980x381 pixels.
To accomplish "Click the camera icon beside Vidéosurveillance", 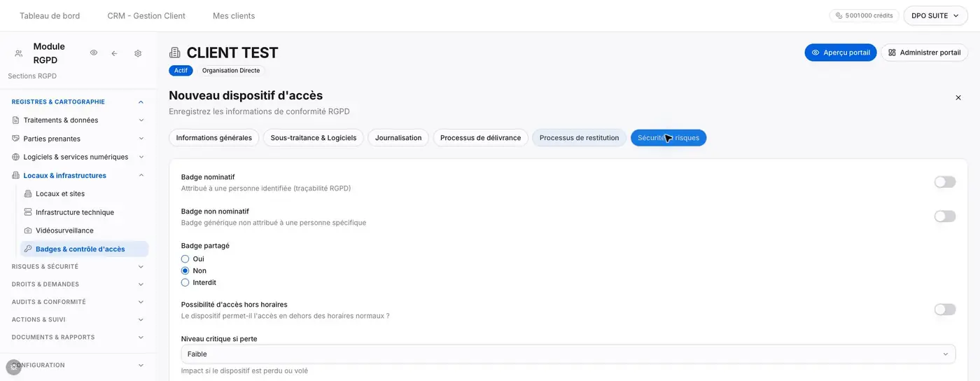I will (x=28, y=230).
